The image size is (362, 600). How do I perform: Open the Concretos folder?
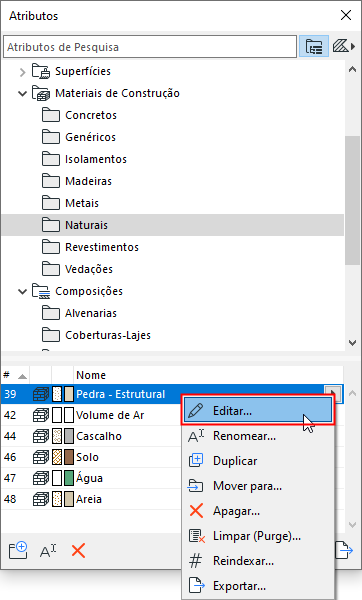coord(91,115)
